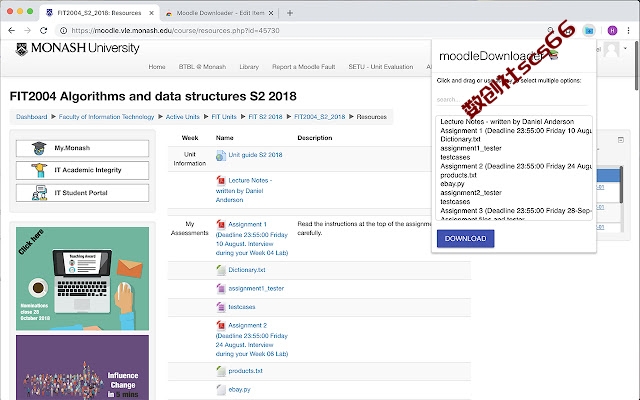Image resolution: width=640 pixels, height=400 pixels.
Task: Open FIT2004_S2_2018 breadcrumb link
Action: tap(320, 117)
